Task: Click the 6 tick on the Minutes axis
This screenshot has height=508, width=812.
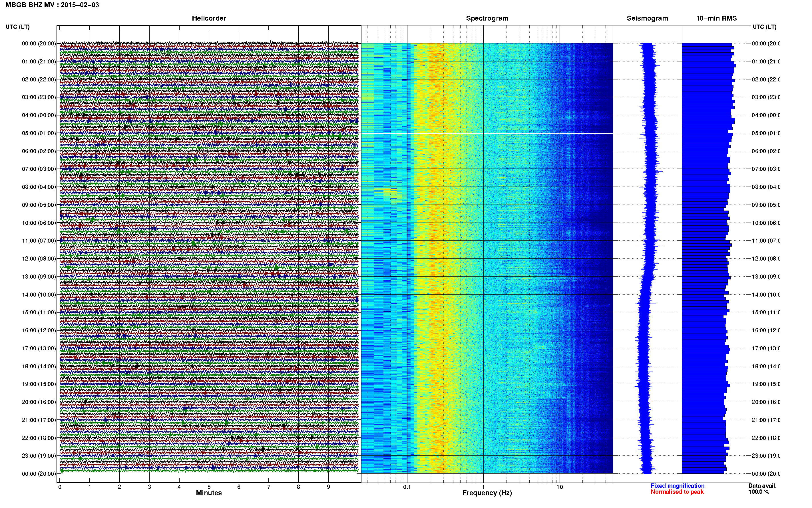Action: pos(239,487)
